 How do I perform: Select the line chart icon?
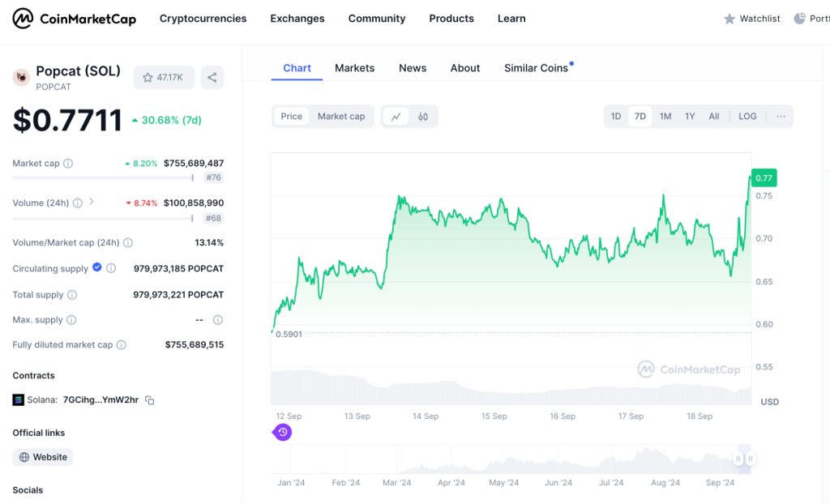[x=396, y=117]
